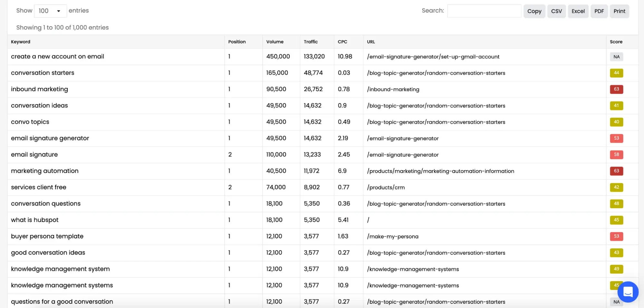Sort by the CPC column header
This screenshot has height=308, width=644.
(342, 42)
